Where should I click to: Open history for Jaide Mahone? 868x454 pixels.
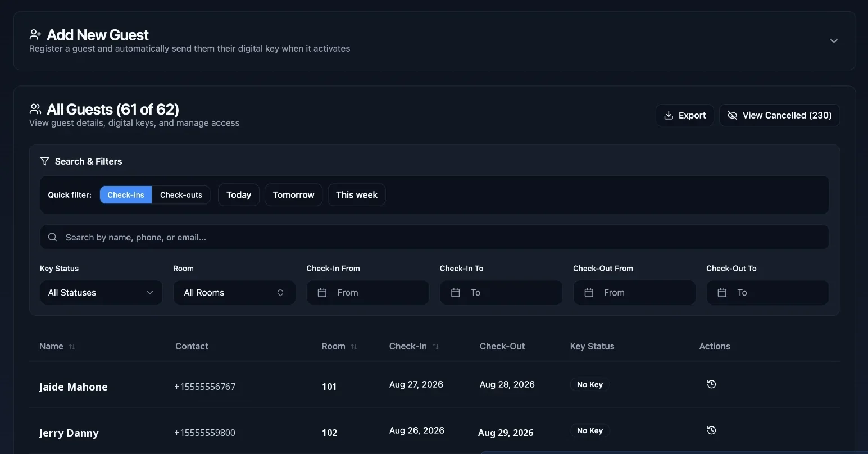click(711, 384)
